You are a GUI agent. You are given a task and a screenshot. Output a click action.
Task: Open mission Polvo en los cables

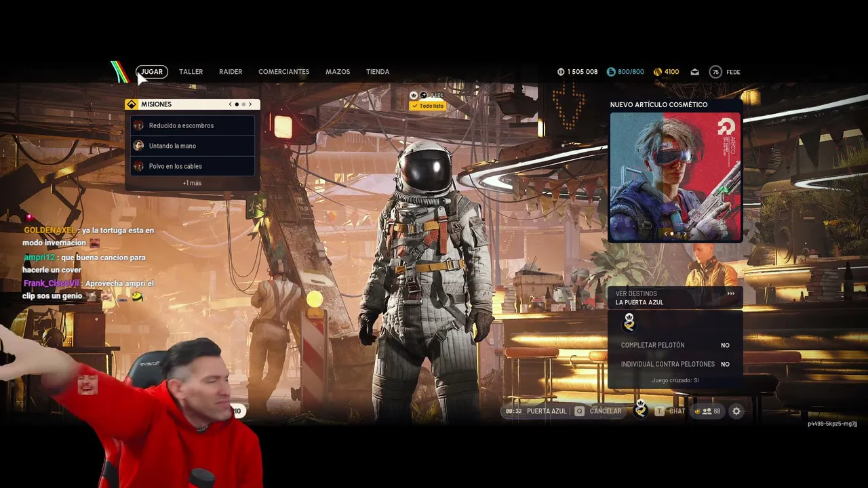(x=193, y=166)
